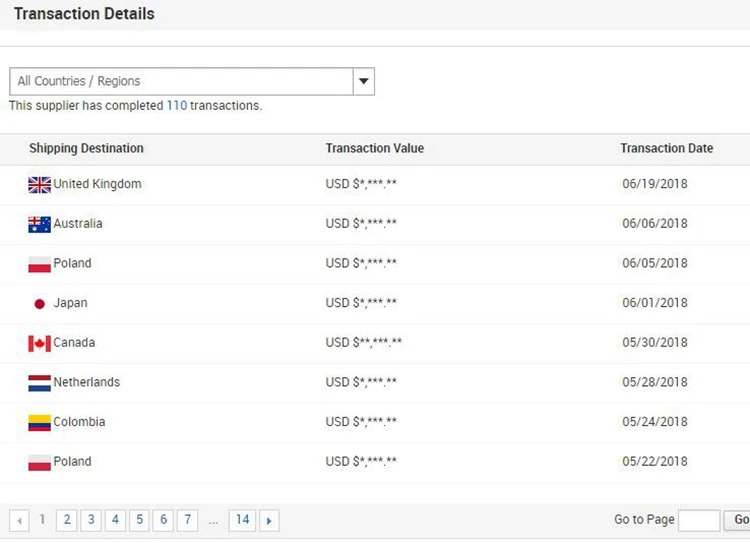750x543 pixels.
Task: Click the Transaction Date column header
Action: coord(666,148)
